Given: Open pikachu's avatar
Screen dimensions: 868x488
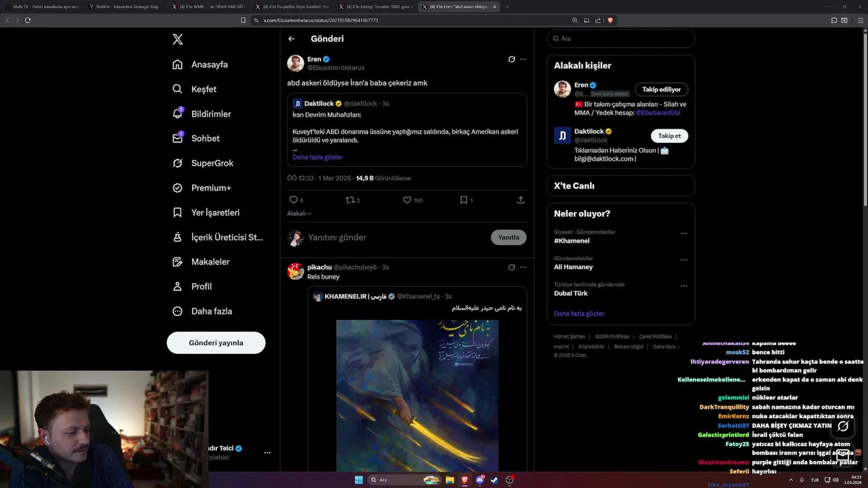Looking at the screenshot, I should (296, 271).
